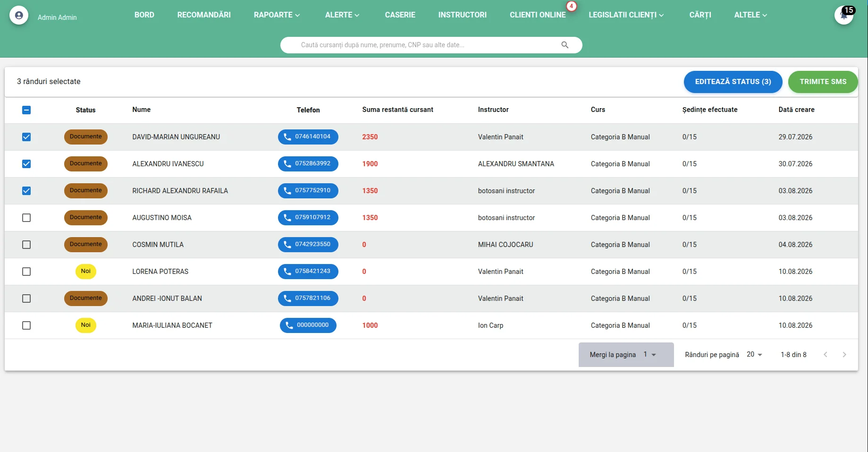Screen dimensions: 868x452
Task: Check ANDREI -IONUT BALAN row checkbox
Action: (26, 298)
